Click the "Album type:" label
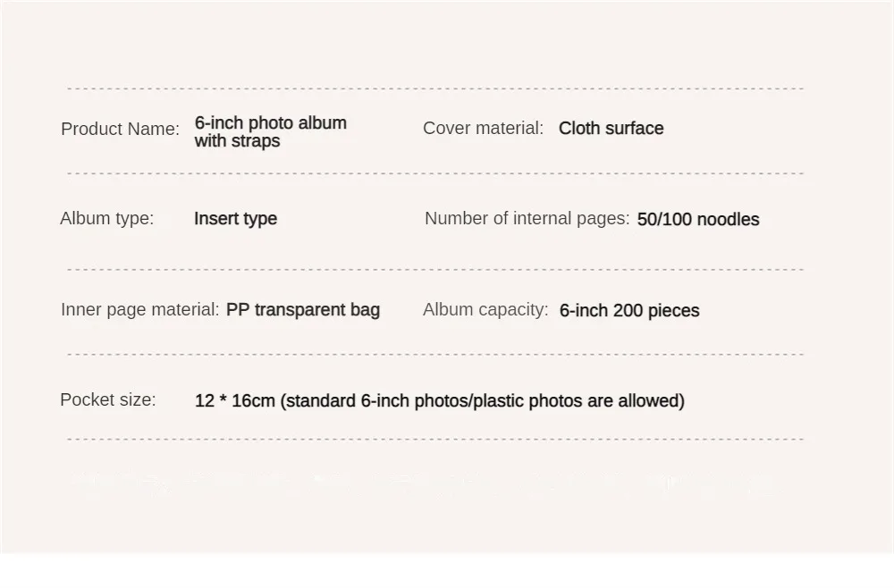 [106, 218]
